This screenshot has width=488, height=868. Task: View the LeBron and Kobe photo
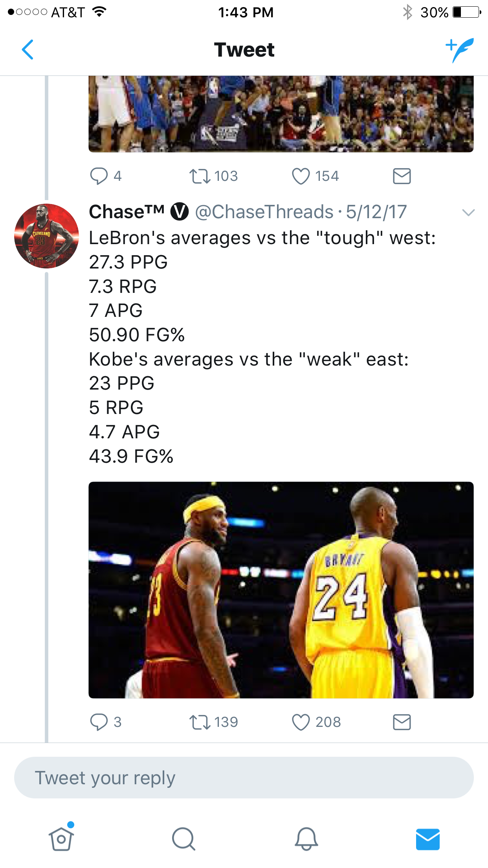281,590
